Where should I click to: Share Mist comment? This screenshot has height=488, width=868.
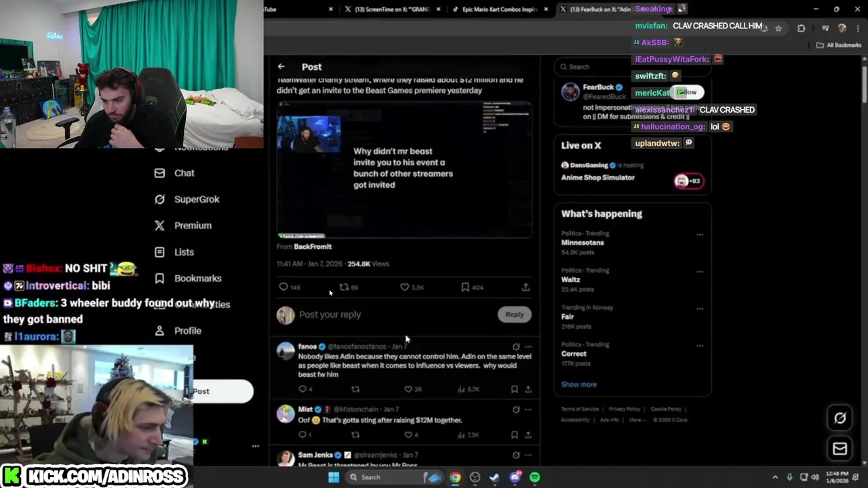point(528,434)
